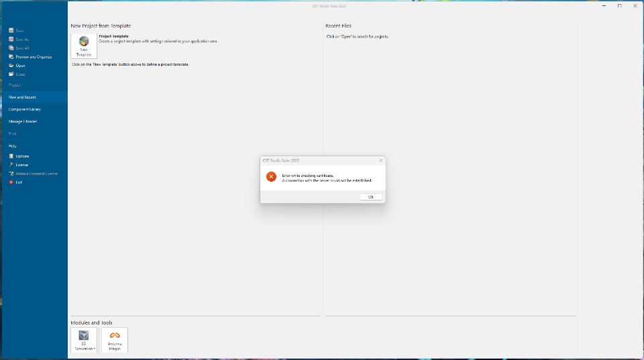This screenshot has height=360, width=644.
Task: Launch Antenna Magus tool
Action: point(115,340)
